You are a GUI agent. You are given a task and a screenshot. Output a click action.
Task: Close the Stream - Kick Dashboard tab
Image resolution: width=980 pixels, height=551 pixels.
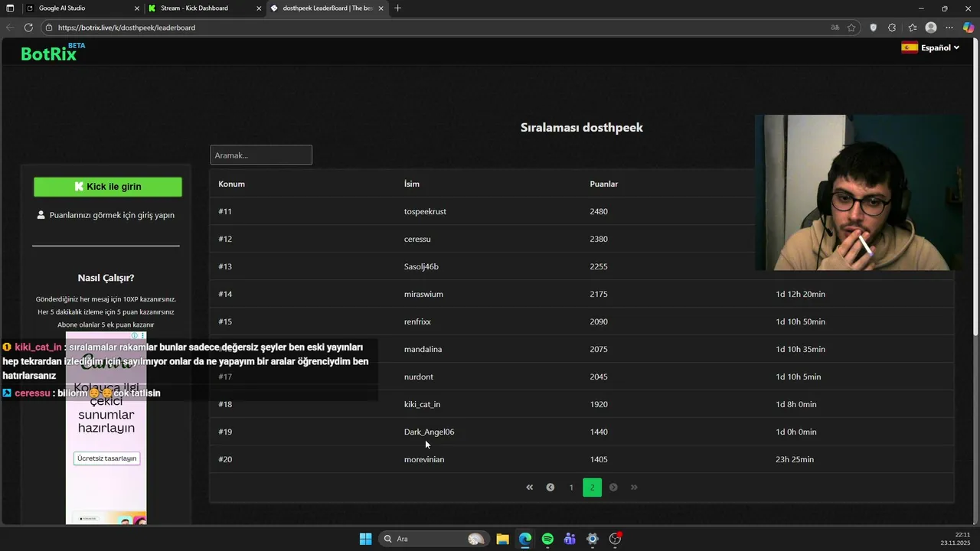pos(259,8)
